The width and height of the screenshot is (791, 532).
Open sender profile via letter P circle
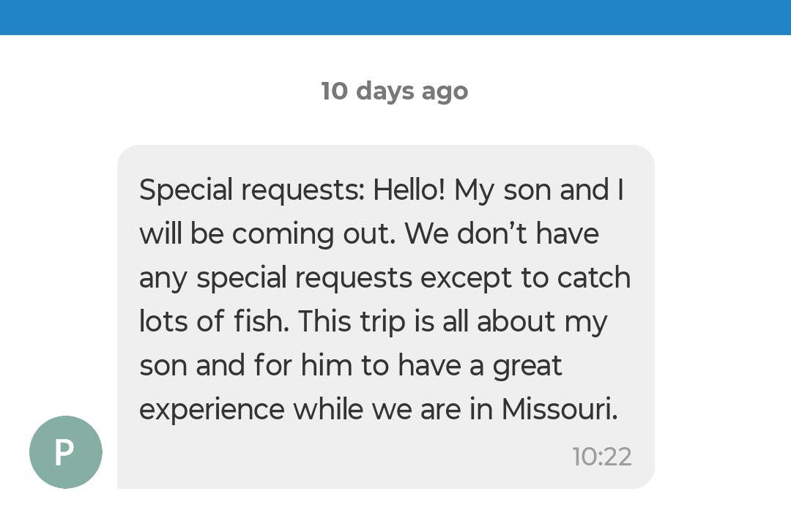click(x=66, y=452)
